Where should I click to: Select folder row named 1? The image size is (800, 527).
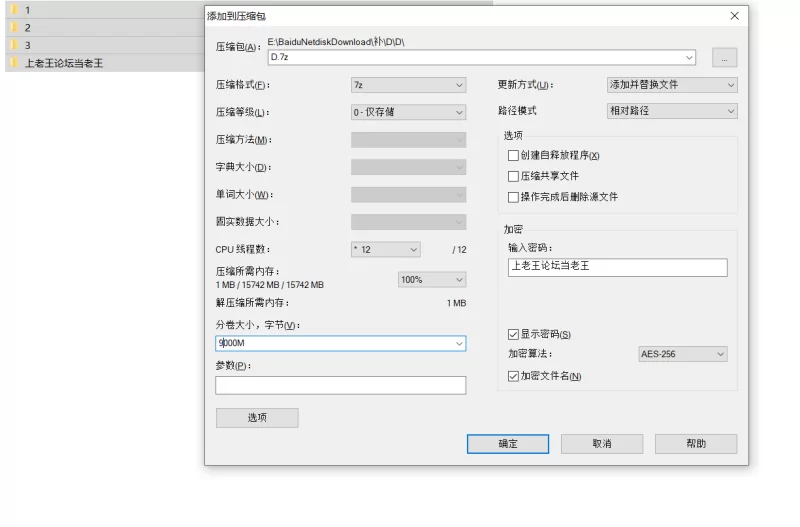(105, 10)
